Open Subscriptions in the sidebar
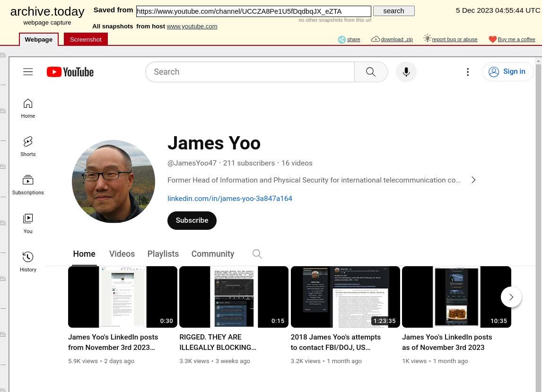Viewport: 542px width, 392px height. [x=28, y=185]
